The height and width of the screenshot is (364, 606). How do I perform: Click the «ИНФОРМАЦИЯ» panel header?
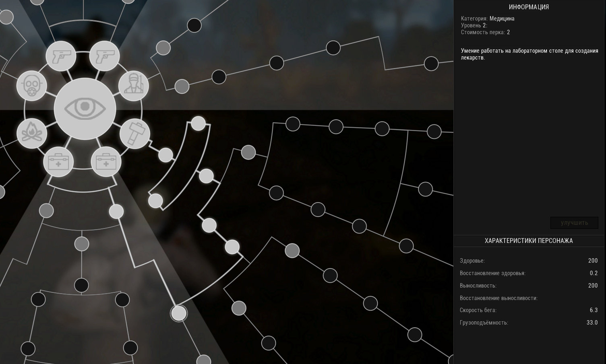tap(529, 7)
